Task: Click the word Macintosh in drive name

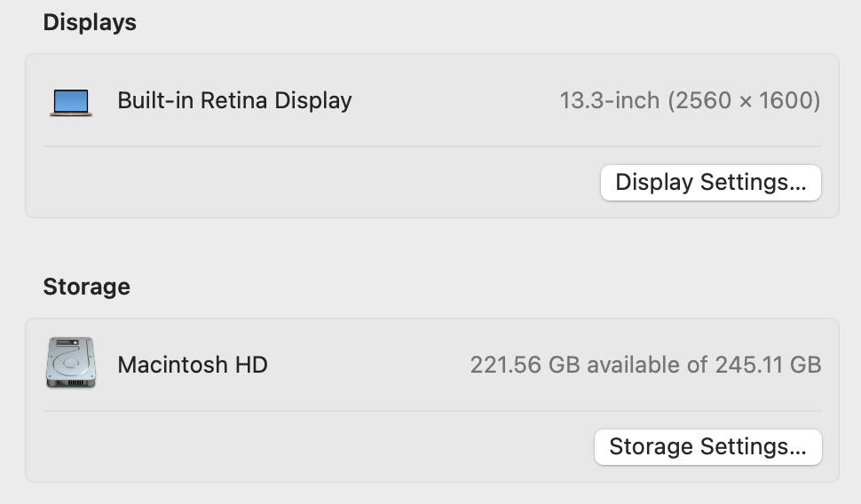Action: 172,365
